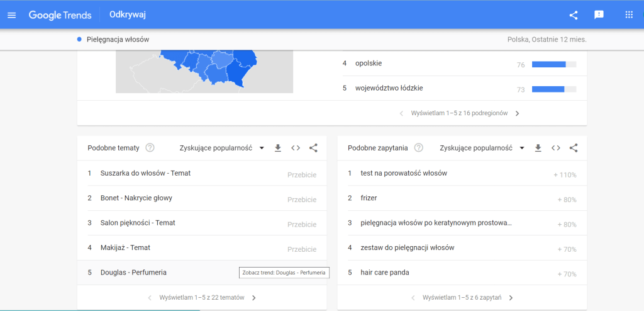Screen dimensions: 644x311
Task: Click the Podobne tematy card heading
Action: point(113,148)
